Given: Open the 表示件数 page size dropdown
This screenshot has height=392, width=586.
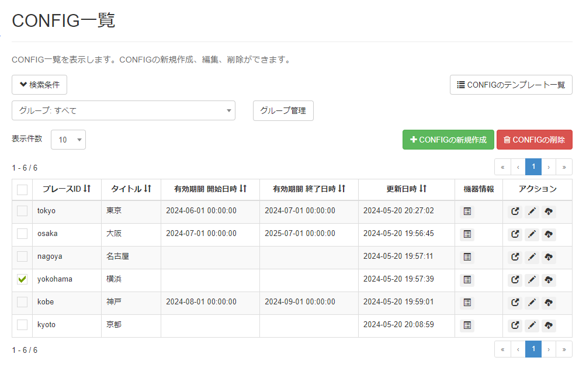Looking at the screenshot, I should pyautogui.click(x=68, y=140).
